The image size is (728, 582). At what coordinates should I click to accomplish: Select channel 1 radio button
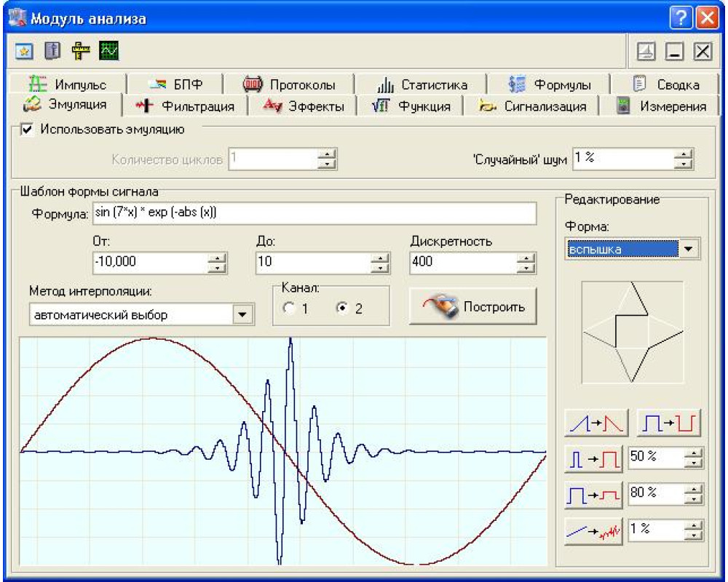pos(288,308)
